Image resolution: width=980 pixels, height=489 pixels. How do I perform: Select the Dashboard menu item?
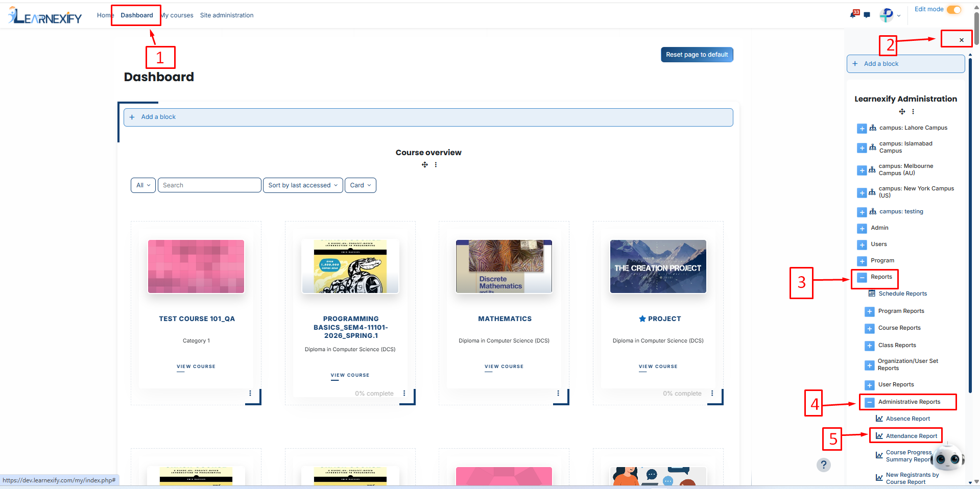pos(137,15)
